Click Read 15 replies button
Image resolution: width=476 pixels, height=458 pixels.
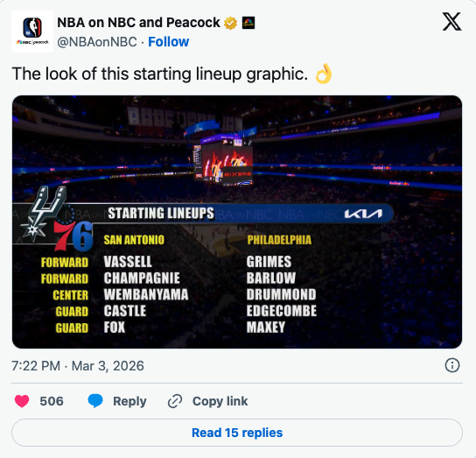(x=237, y=433)
